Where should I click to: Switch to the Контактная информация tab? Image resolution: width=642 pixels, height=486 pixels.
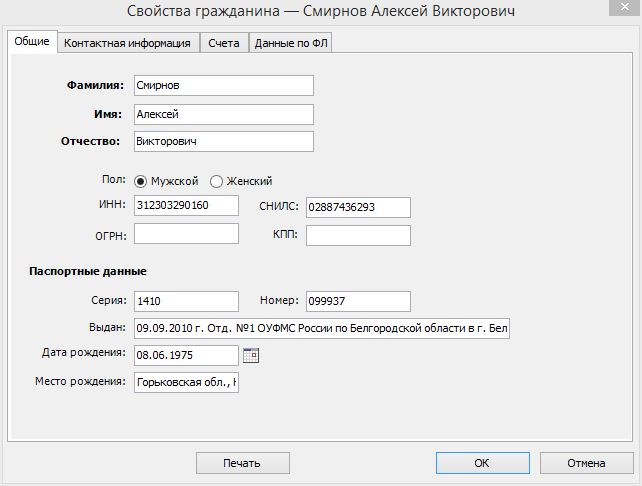(x=127, y=44)
